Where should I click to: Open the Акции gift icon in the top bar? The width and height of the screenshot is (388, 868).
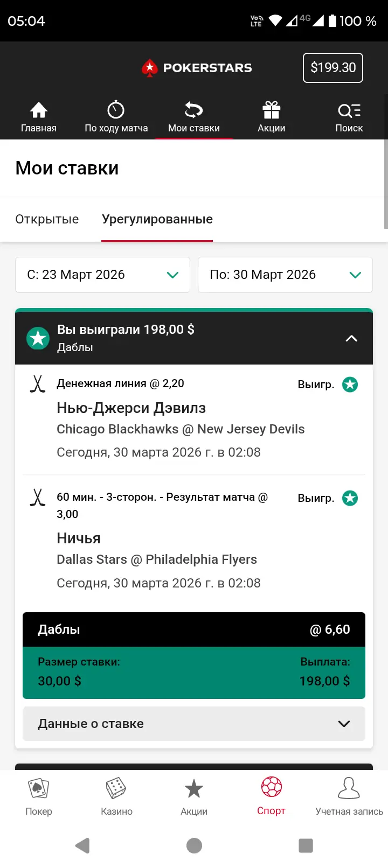pyautogui.click(x=271, y=110)
